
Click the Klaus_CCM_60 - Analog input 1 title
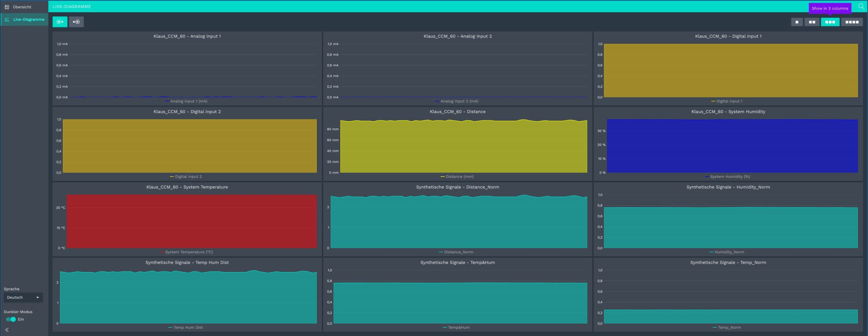coord(187,36)
